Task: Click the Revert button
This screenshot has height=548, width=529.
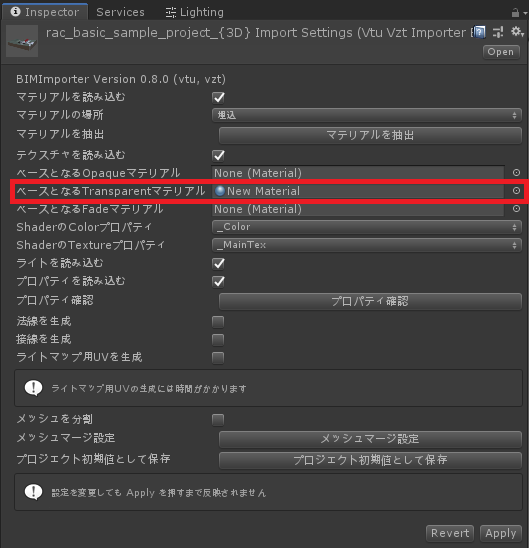Action: click(450, 533)
